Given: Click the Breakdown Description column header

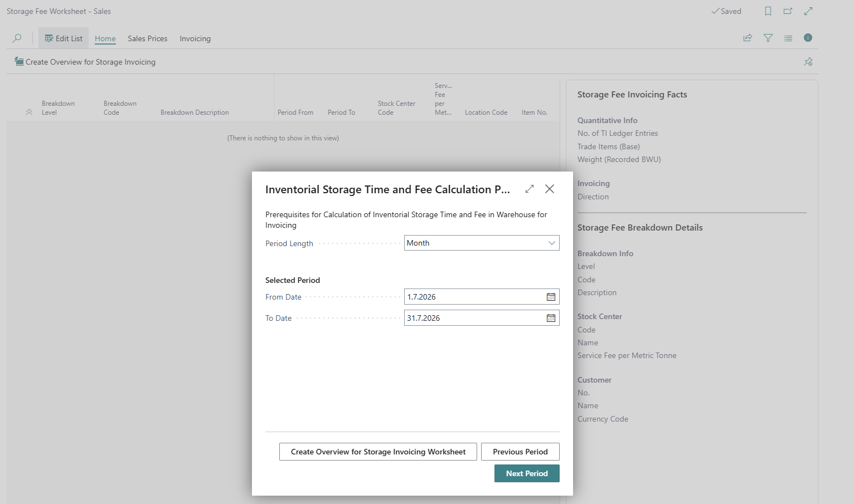Looking at the screenshot, I should click(x=195, y=112).
